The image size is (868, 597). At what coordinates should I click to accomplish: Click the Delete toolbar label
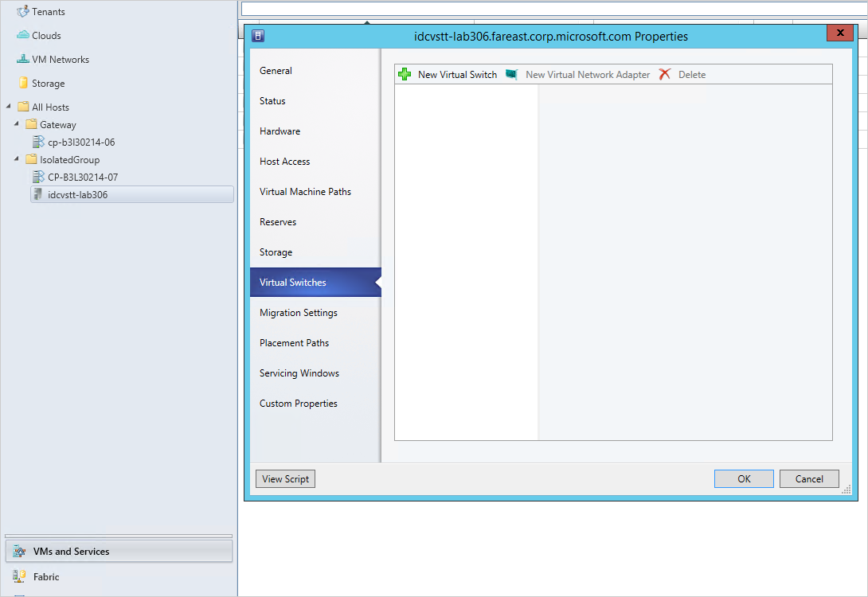[x=692, y=74]
